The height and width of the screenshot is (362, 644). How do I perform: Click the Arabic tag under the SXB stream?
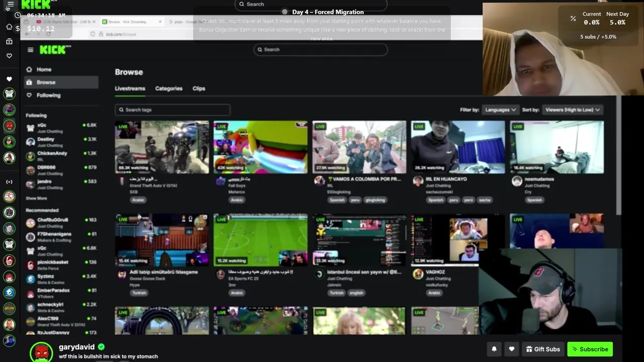(x=138, y=200)
